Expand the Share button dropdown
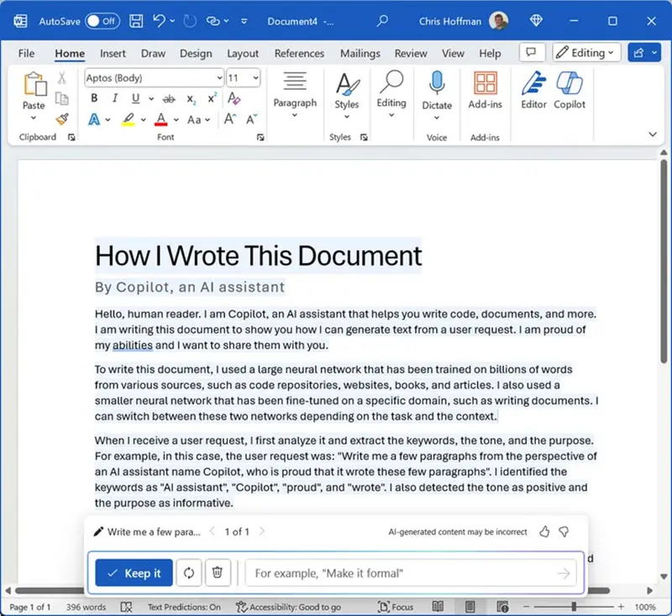The width and height of the screenshot is (672, 616). click(x=654, y=53)
